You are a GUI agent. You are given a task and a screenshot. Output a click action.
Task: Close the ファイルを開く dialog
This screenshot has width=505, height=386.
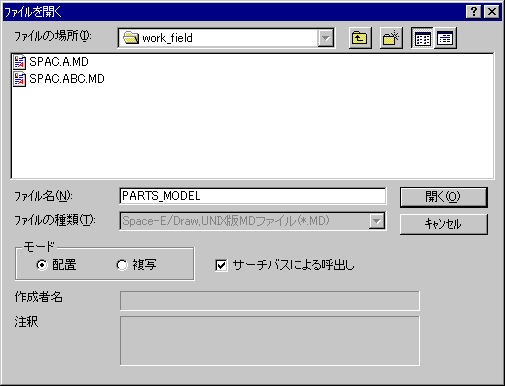[x=492, y=12]
